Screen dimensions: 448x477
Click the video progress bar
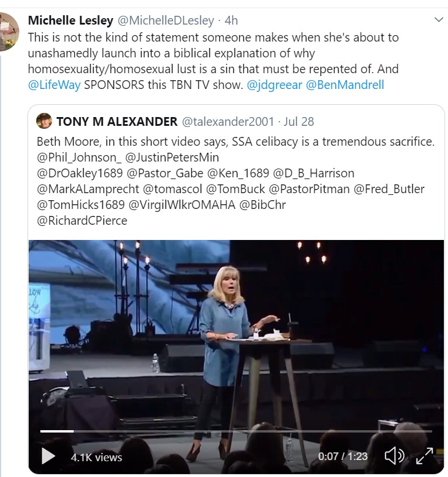(234, 431)
